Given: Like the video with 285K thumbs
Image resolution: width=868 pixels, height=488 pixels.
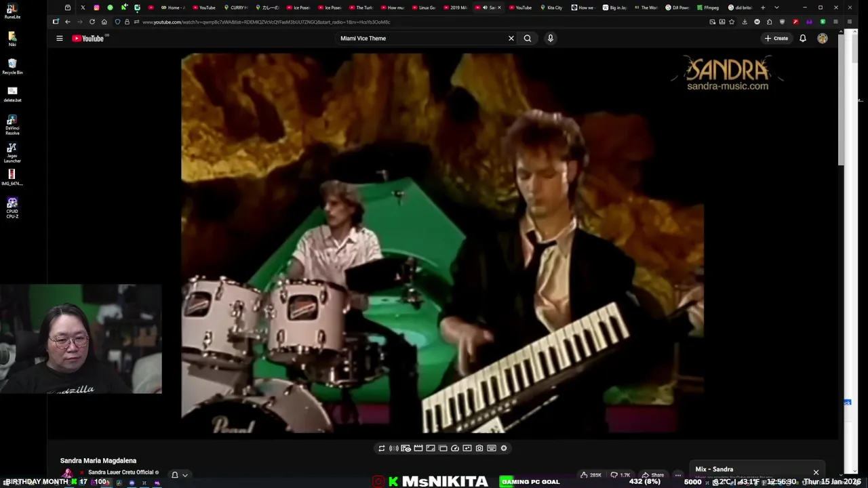Looking at the screenshot, I should coord(591,475).
